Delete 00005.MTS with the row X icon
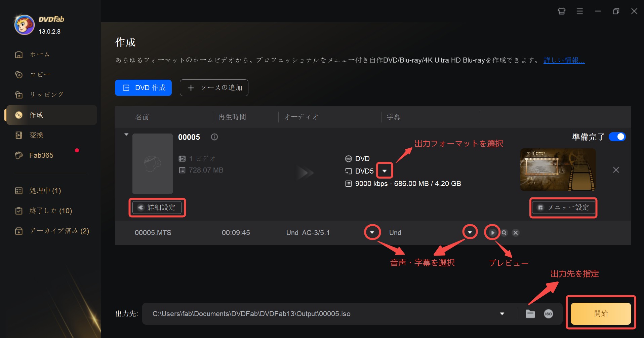The height and width of the screenshot is (338, 644). pyautogui.click(x=516, y=232)
